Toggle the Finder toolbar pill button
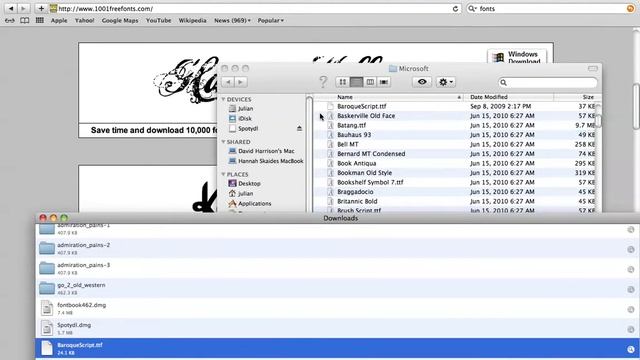 pos(593,69)
